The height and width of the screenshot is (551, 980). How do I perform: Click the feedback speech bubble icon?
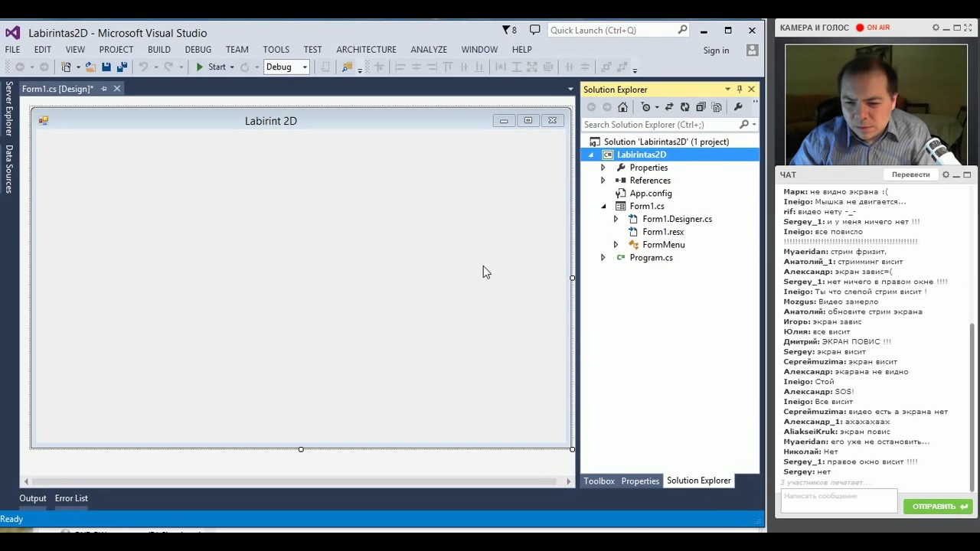click(x=534, y=30)
